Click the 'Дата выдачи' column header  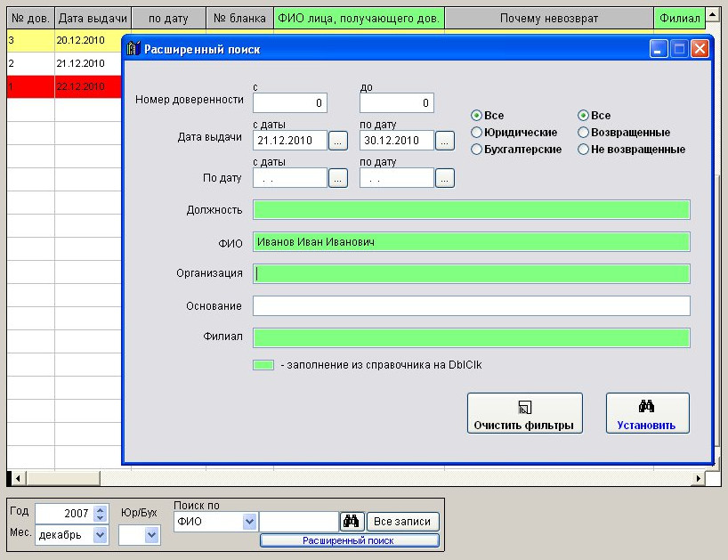93,19
